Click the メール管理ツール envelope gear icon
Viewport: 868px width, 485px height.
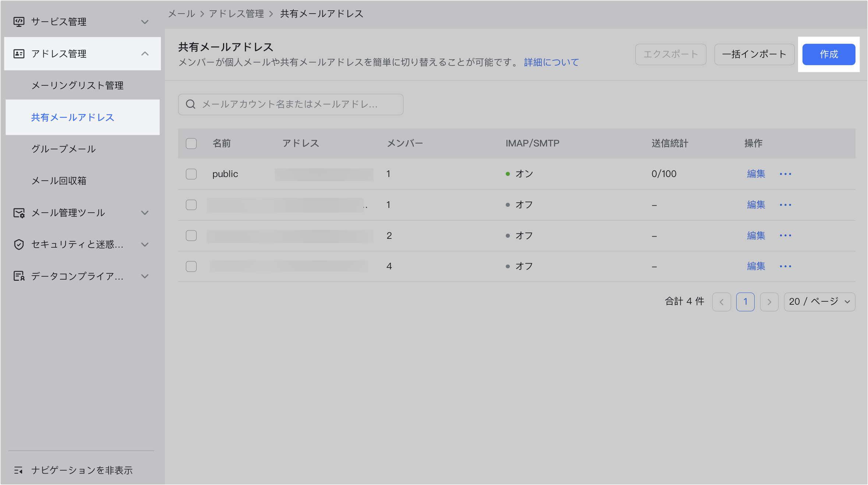pyautogui.click(x=19, y=213)
